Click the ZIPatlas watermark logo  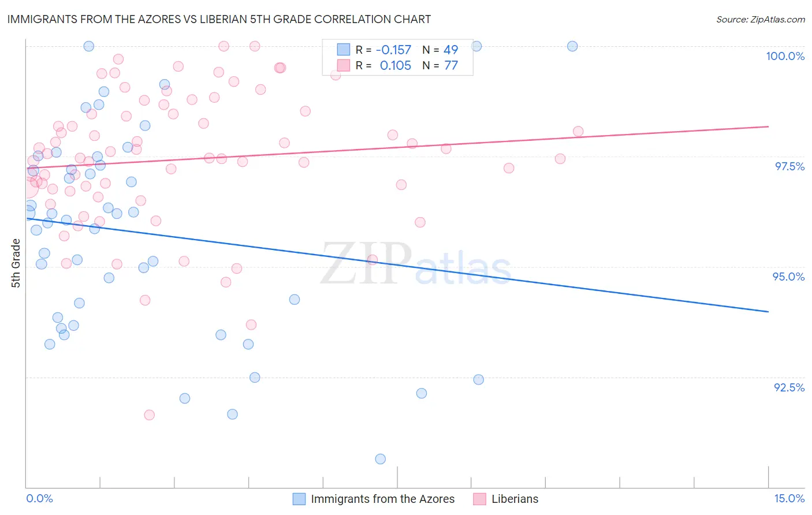tap(416, 264)
